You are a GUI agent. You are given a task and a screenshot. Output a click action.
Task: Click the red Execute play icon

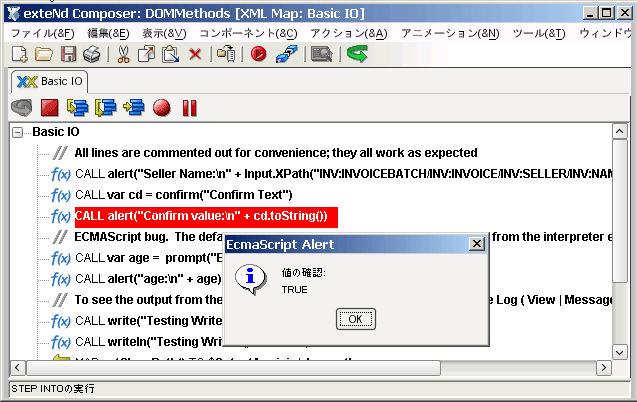[258, 54]
